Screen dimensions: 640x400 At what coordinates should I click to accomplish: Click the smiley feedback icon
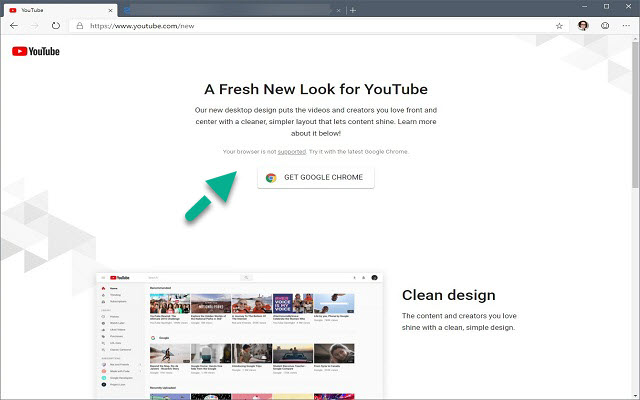[605, 25]
